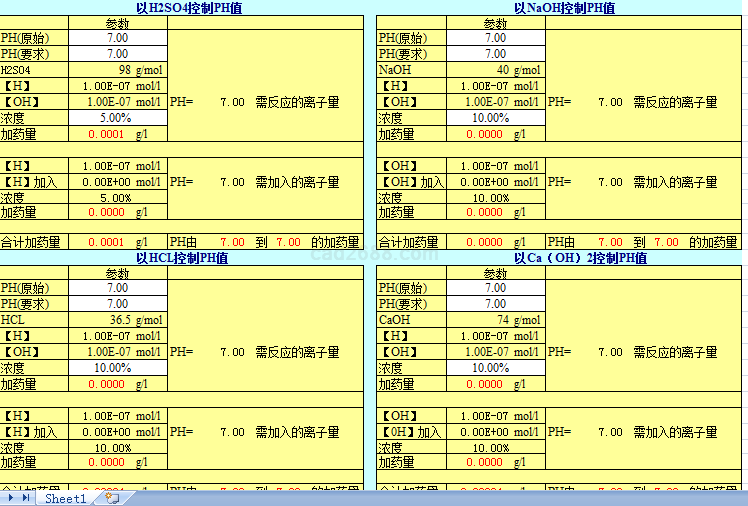The image size is (748, 506).
Task: Click the NaOH molar mass 40 cell
Action: 495,70
